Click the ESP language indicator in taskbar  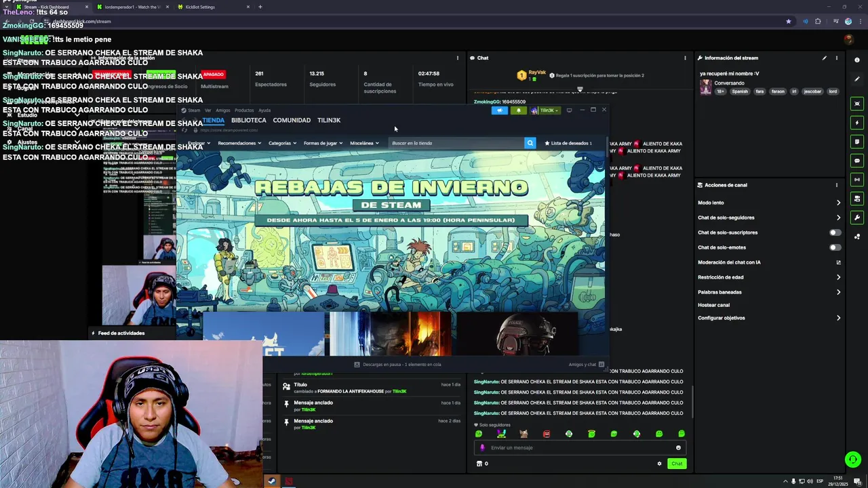click(820, 481)
